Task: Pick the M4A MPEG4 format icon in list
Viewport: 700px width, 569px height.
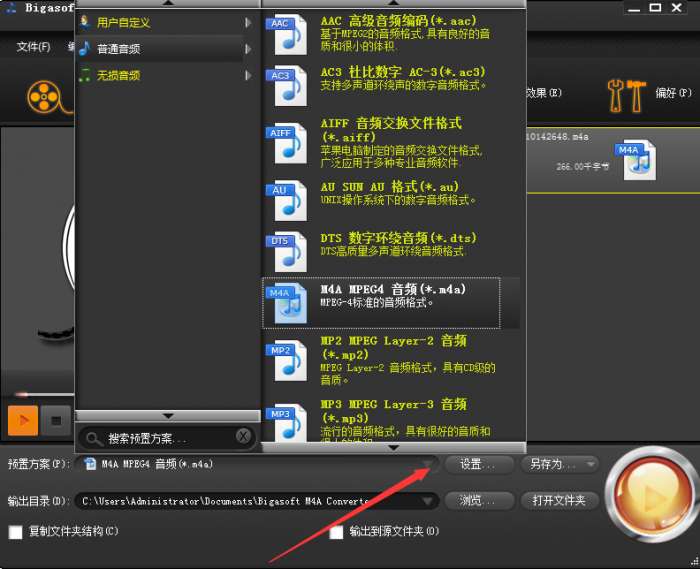Action: (x=288, y=303)
